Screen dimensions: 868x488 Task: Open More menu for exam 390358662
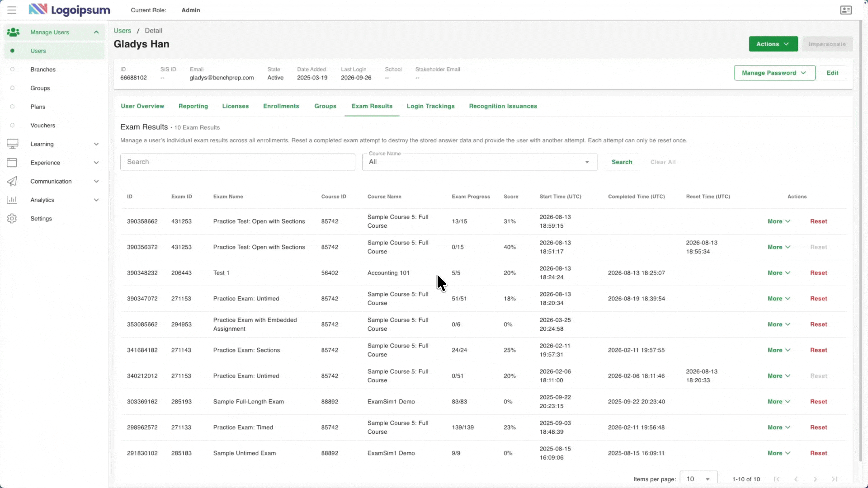[778, 221]
